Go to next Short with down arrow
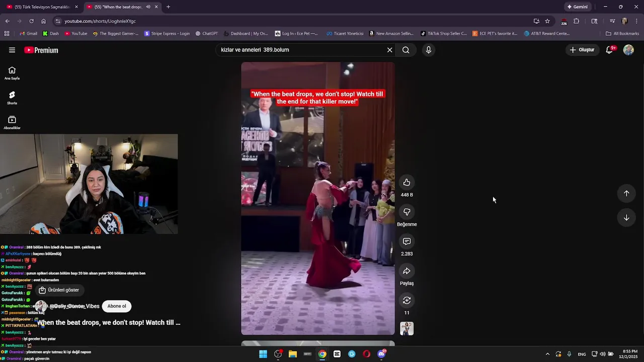The image size is (644, 362). click(626, 218)
